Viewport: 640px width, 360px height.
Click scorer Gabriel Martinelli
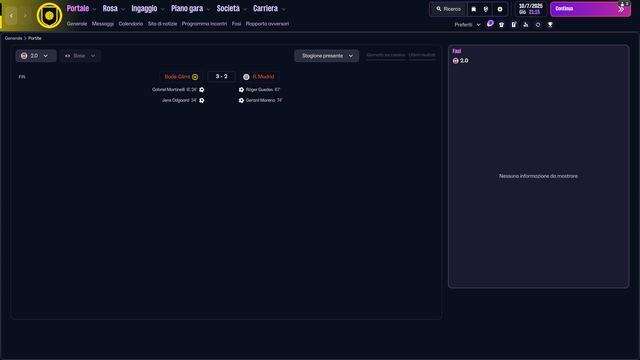(168, 89)
